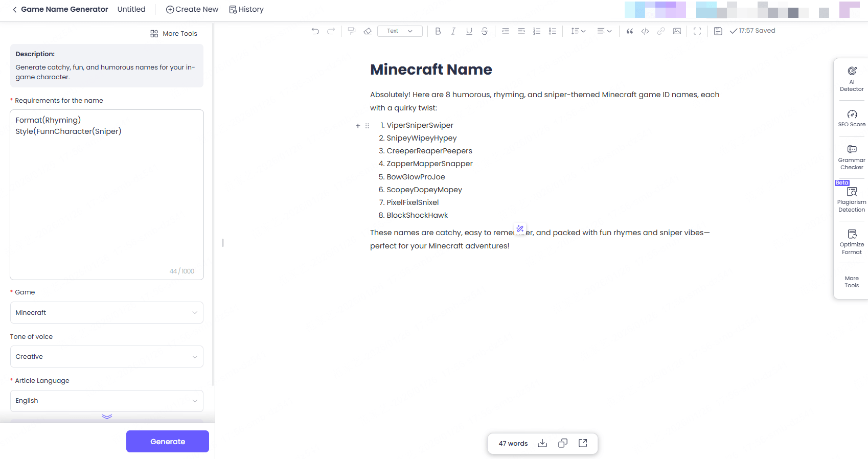Open the AI Detector tool
Viewport: 868px width, 459px height.
(x=852, y=79)
